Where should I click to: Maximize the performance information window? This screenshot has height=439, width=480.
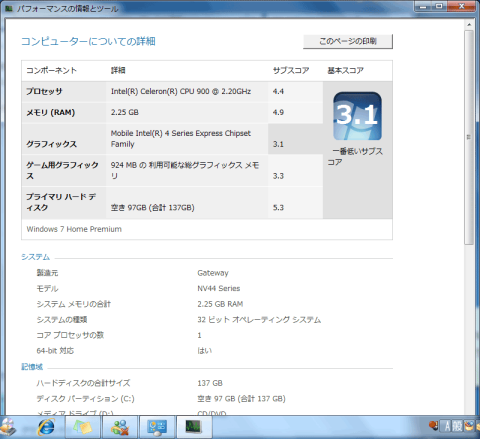[x=440, y=6]
